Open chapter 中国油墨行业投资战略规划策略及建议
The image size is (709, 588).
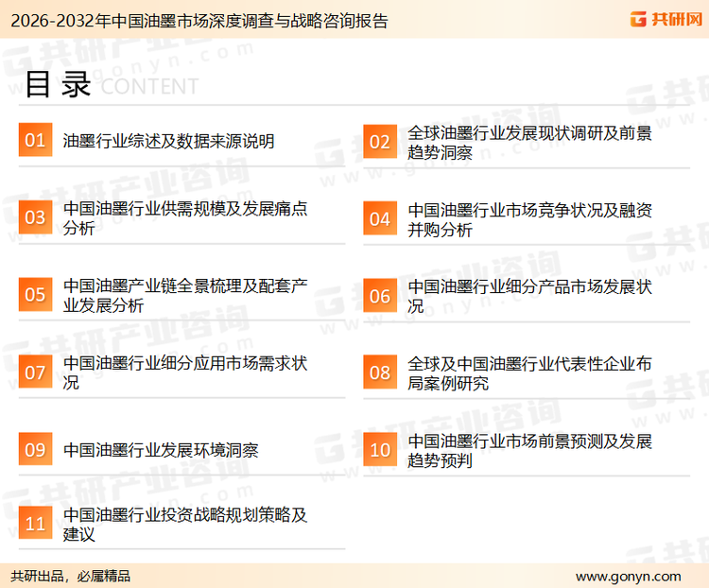click(x=185, y=525)
